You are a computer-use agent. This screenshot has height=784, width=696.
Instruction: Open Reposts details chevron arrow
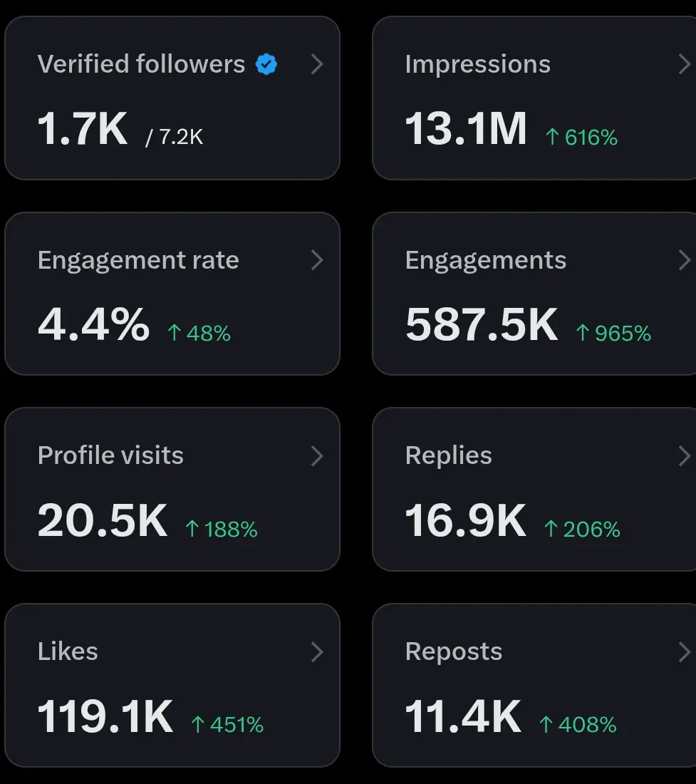click(x=685, y=651)
